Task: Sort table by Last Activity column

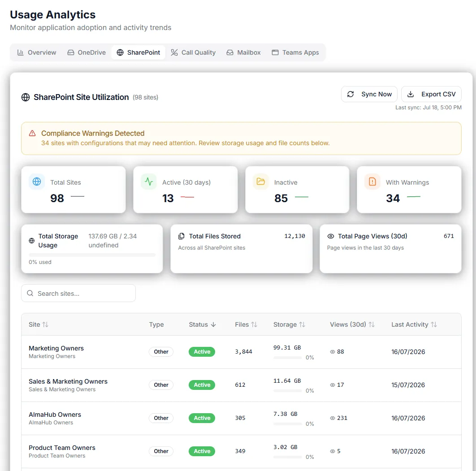Action: tap(414, 324)
